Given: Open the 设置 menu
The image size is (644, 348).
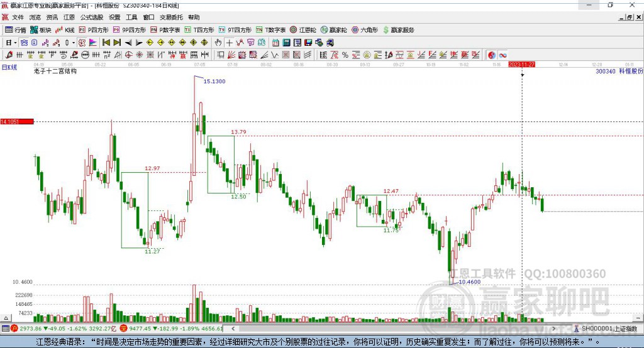Looking at the screenshot, I should [114, 17].
